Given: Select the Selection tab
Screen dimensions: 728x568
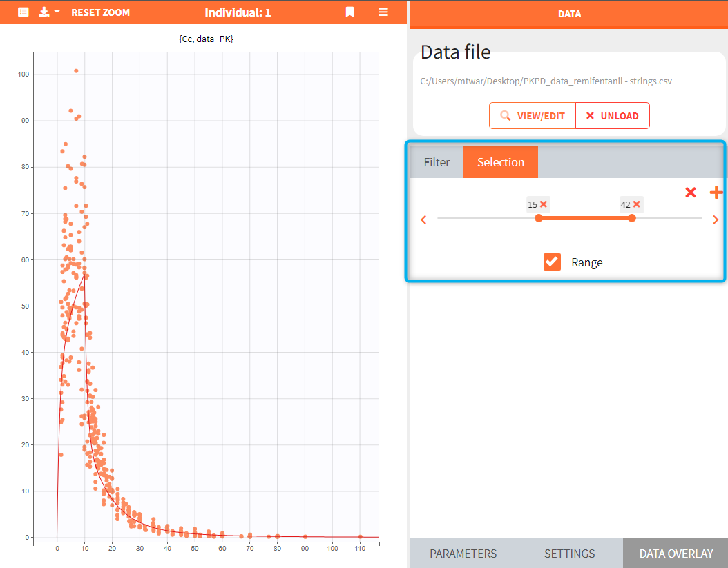Looking at the screenshot, I should [500, 162].
